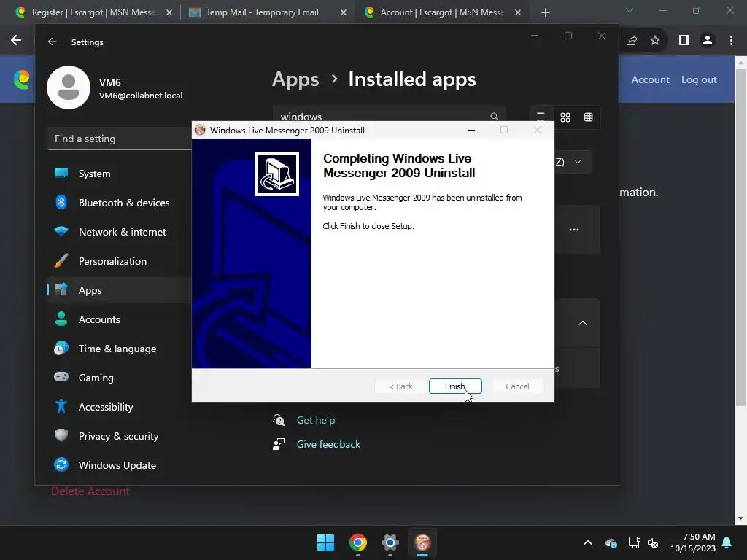The height and width of the screenshot is (560, 747).
Task: Open System settings
Action: 119,174
